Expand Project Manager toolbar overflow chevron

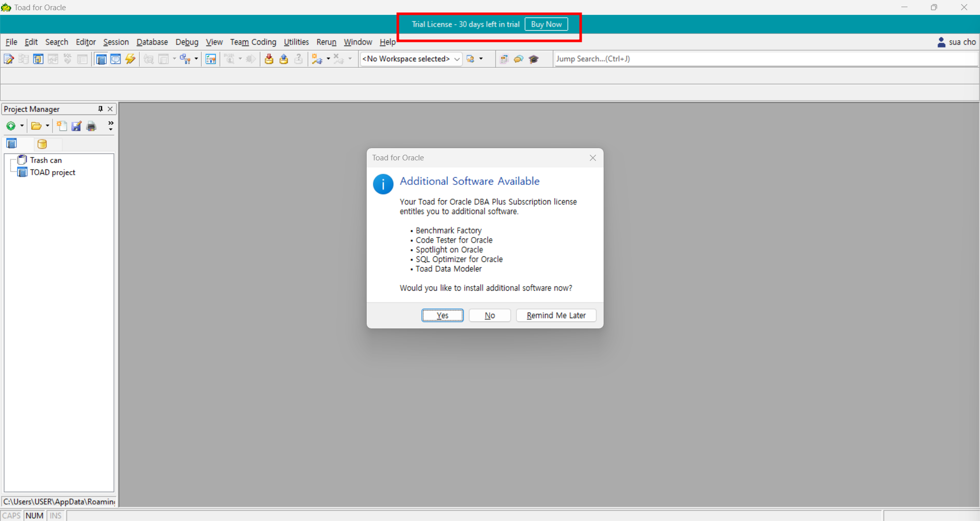point(111,126)
